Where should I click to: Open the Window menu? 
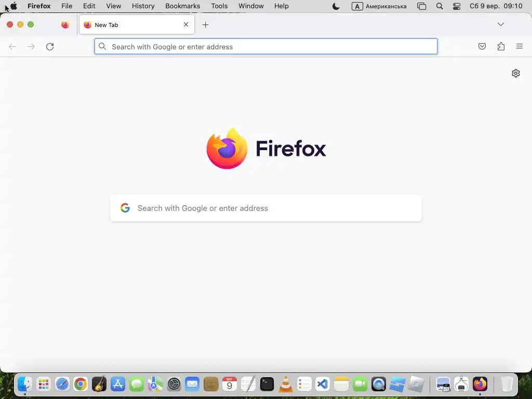251,6
